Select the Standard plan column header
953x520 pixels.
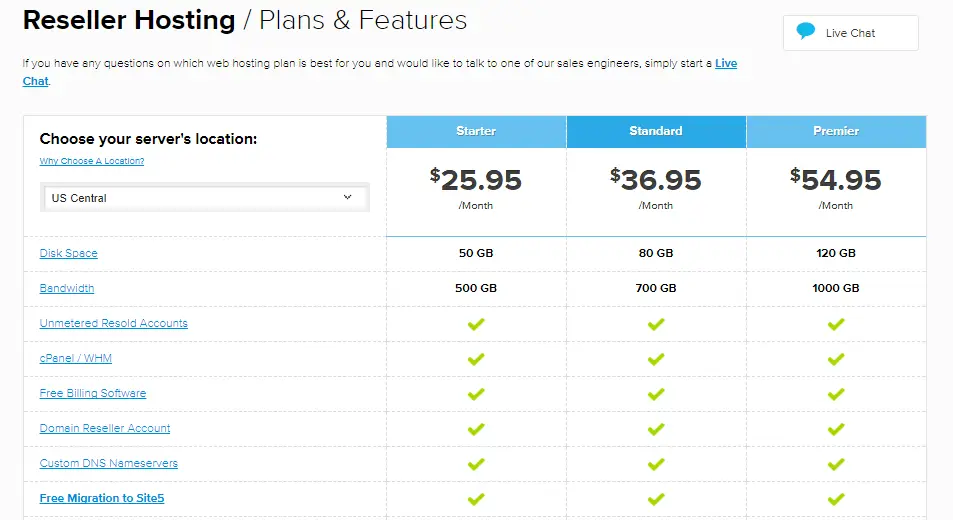point(656,131)
